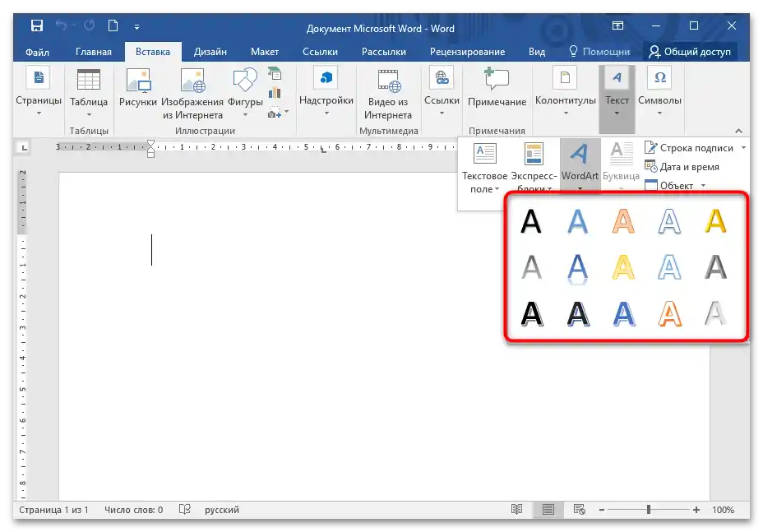Switch to the Ссылки ribbon tab
The width and height of the screenshot is (763, 532).
click(x=320, y=52)
